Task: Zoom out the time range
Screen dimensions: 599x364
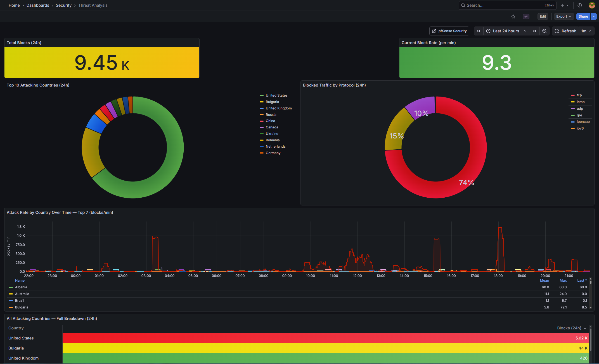Action: tap(544, 31)
